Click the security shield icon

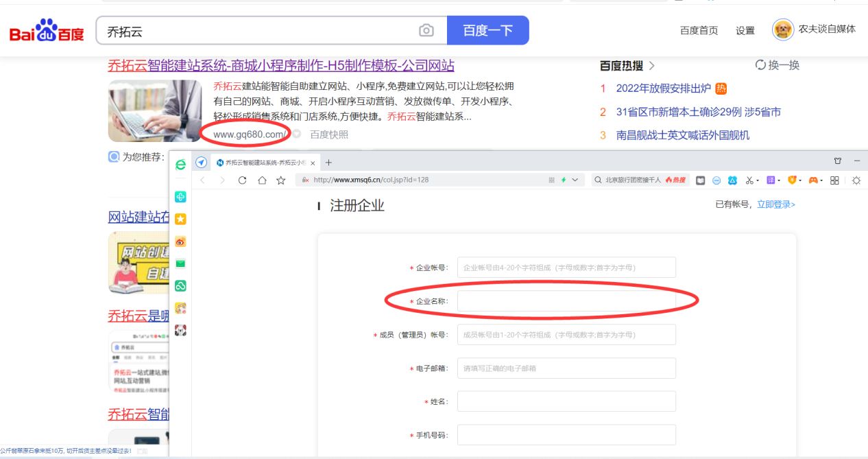click(793, 180)
